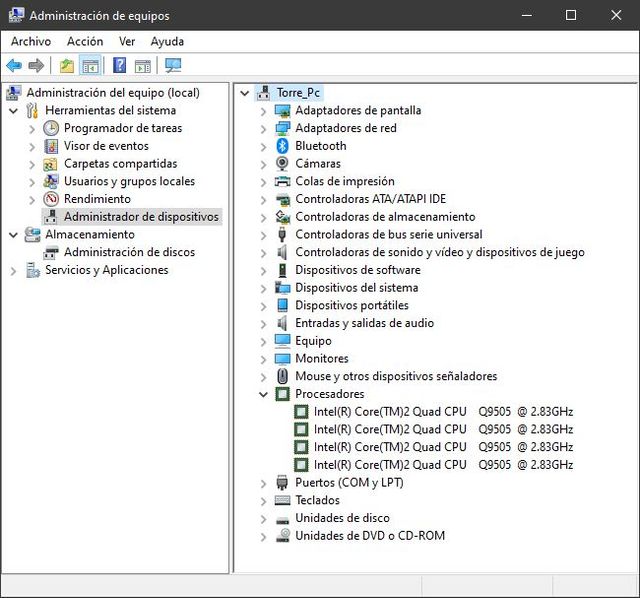The image size is (640, 598).
Task: Click the Colas de impresión printer icon
Action: 282,181
